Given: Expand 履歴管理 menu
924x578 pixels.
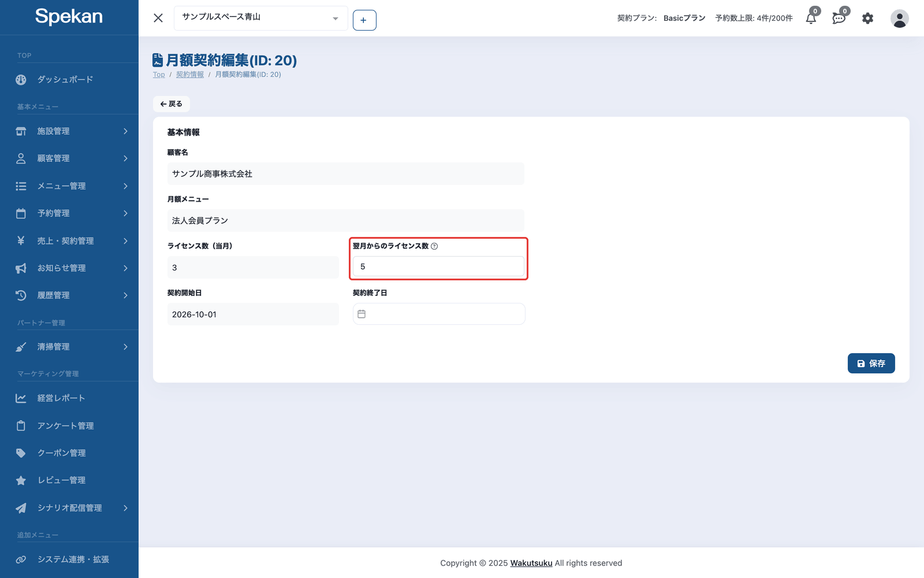Looking at the screenshot, I should (69, 295).
